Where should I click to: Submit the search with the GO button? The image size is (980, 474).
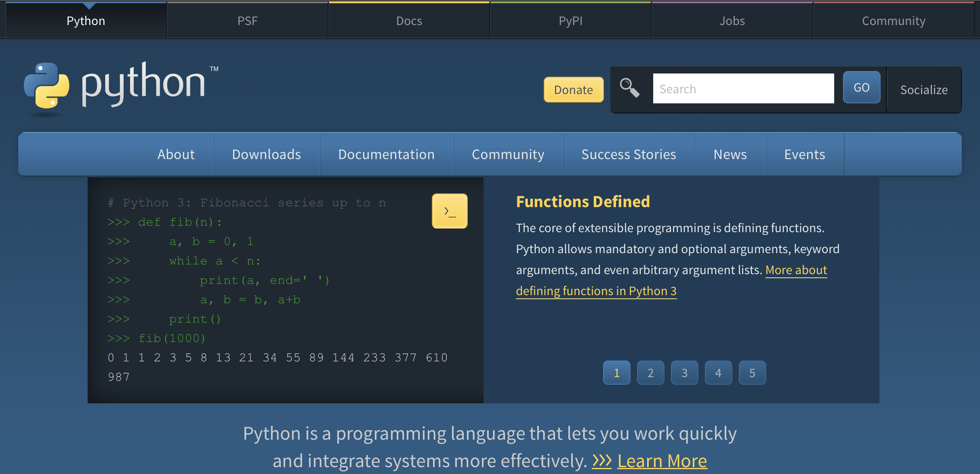pyautogui.click(x=862, y=87)
